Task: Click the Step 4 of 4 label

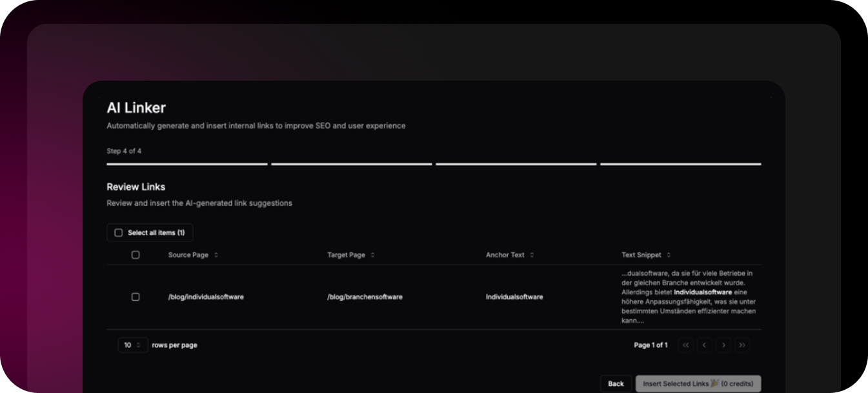Action: coord(124,151)
